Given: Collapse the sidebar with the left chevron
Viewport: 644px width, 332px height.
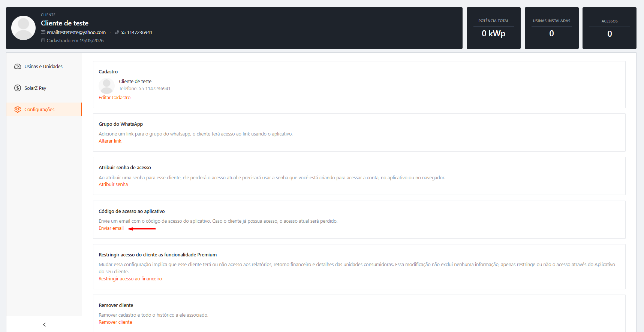Looking at the screenshot, I should (44, 325).
